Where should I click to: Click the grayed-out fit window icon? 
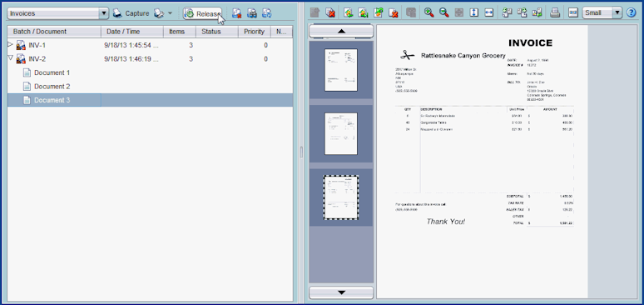pos(459,12)
